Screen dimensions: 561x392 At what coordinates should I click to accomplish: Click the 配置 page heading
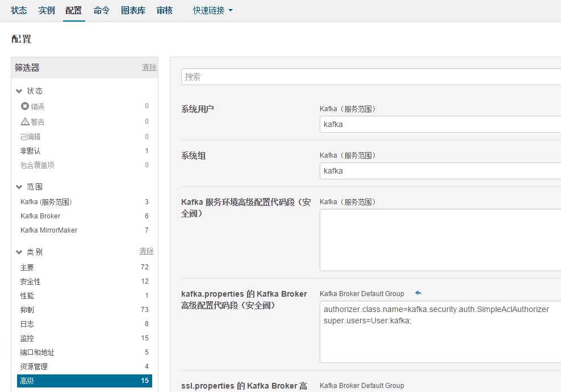[22, 39]
